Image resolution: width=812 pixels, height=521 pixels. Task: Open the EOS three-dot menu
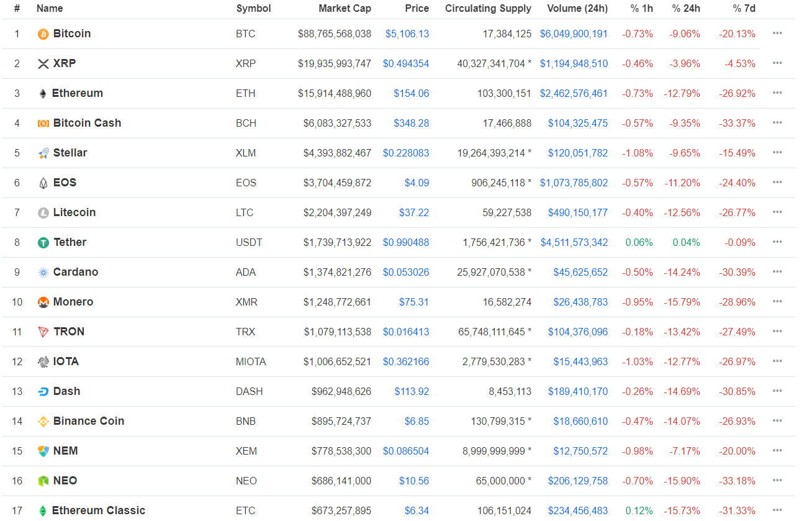[x=777, y=182]
